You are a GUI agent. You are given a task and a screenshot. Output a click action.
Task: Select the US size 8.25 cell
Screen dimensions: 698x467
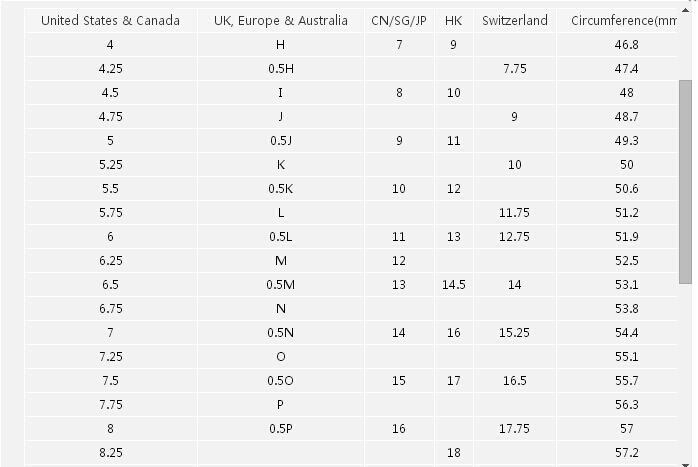coord(110,453)
